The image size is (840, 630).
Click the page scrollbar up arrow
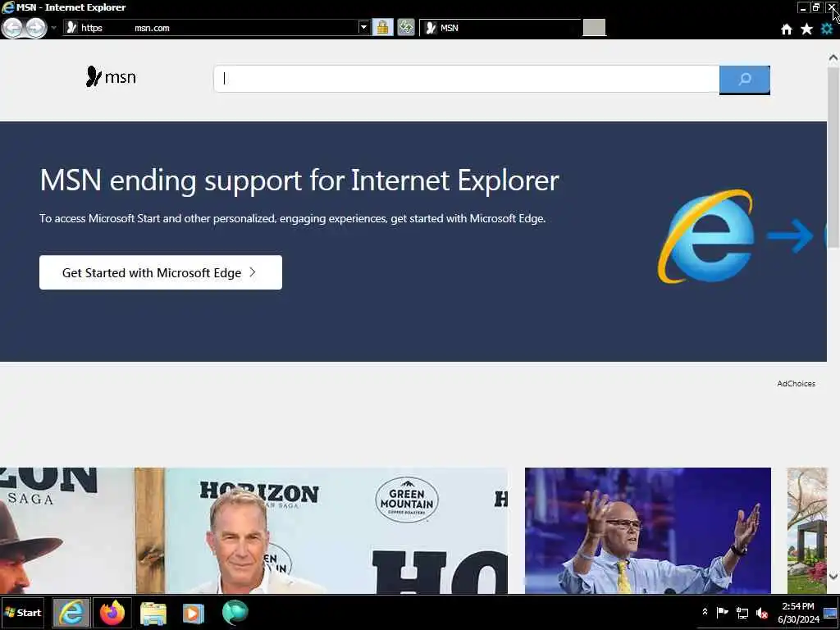tap(833, 57)
